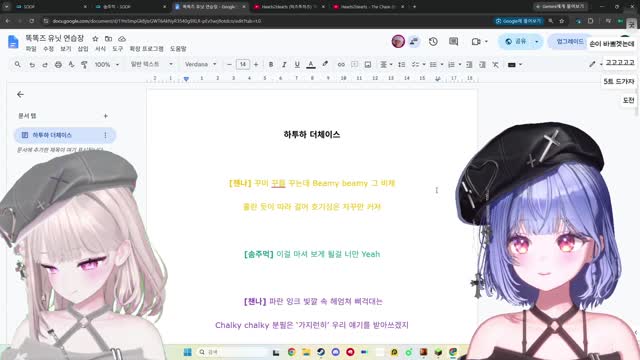The height and width of the screenshot is (360, 640).
Task: Toggle underline formatting
Action: click(x=297, y=64)
